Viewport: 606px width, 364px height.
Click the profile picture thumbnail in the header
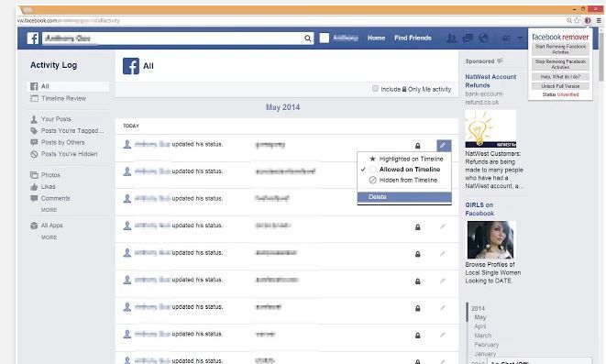(x=325, y=38)
